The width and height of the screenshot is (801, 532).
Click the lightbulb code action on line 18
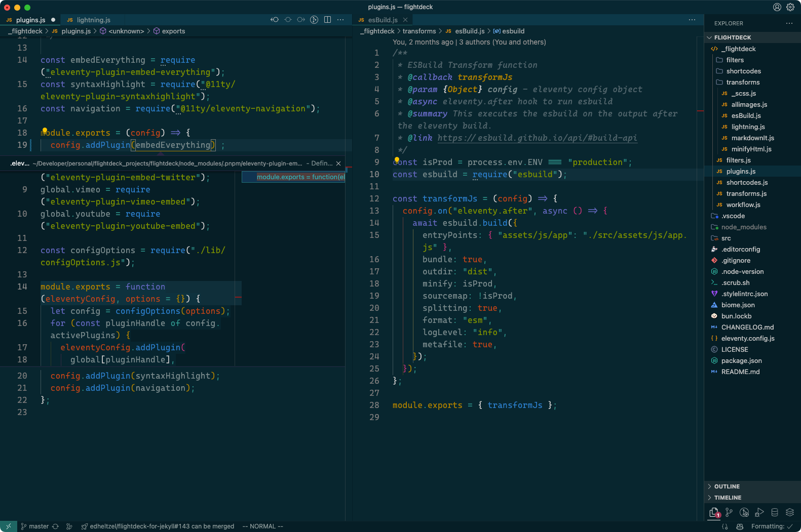(x=45, y=131)
